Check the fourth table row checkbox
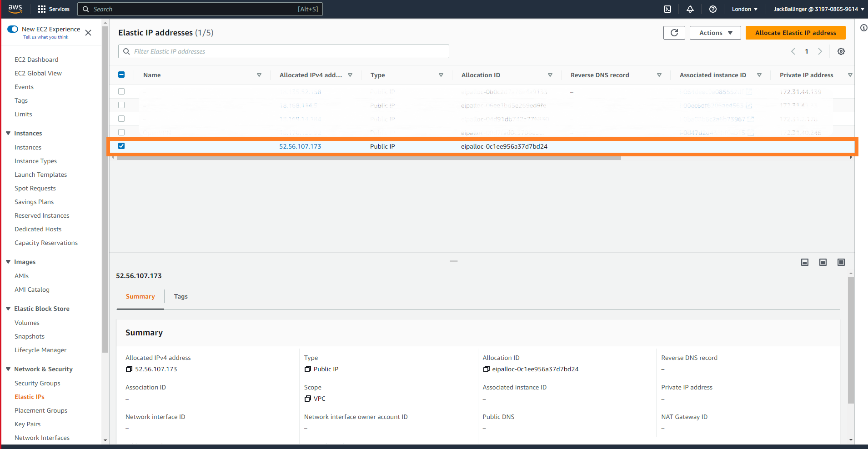This screenshot has width=868, height=449. pyautogui.click(x=121, y=132)
